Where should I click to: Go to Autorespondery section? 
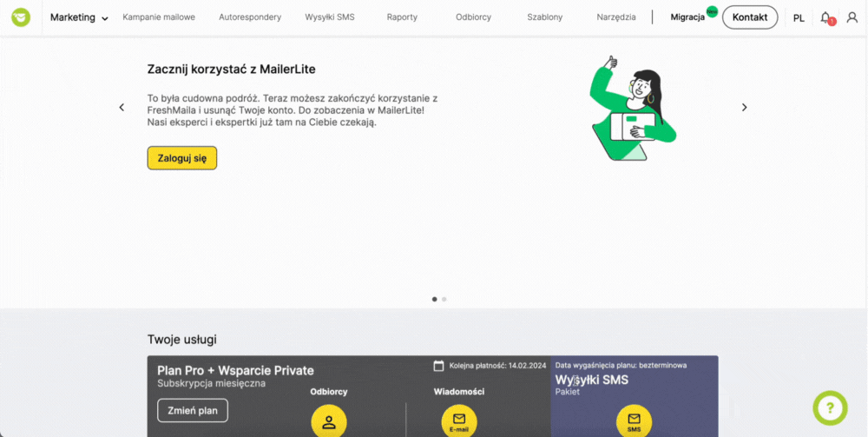(250, 17)
